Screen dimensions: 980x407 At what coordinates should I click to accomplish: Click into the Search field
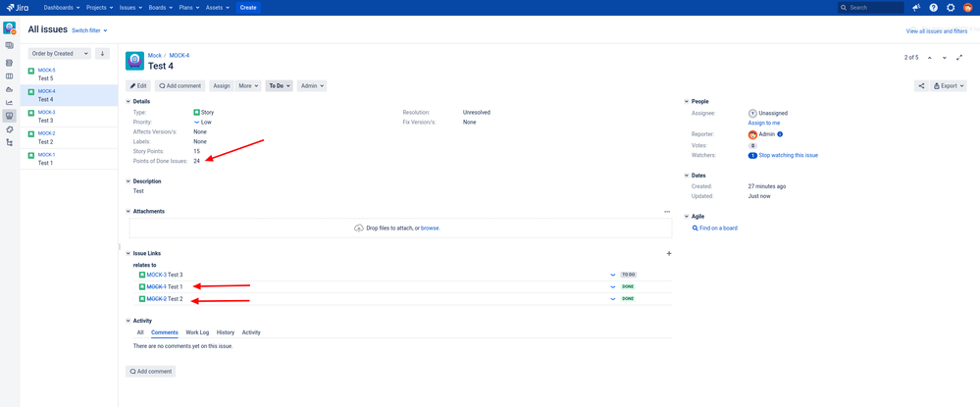[x=871, y=8]
